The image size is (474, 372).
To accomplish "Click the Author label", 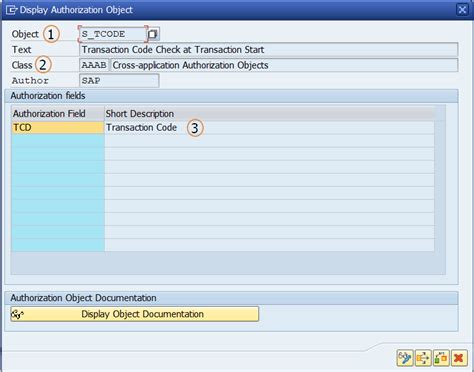I will [30, 81].
